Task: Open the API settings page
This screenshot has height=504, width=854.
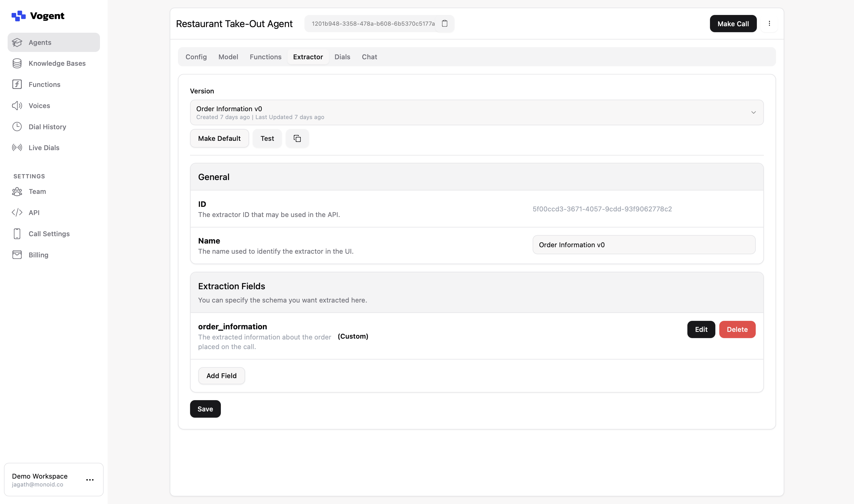Action: [34, 212]
